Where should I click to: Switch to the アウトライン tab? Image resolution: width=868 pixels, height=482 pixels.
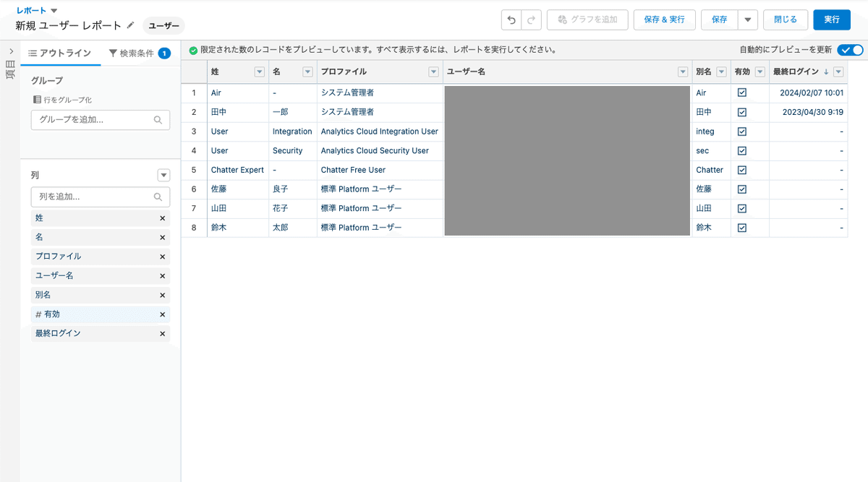pyautogui.click(x=60, y=53)
